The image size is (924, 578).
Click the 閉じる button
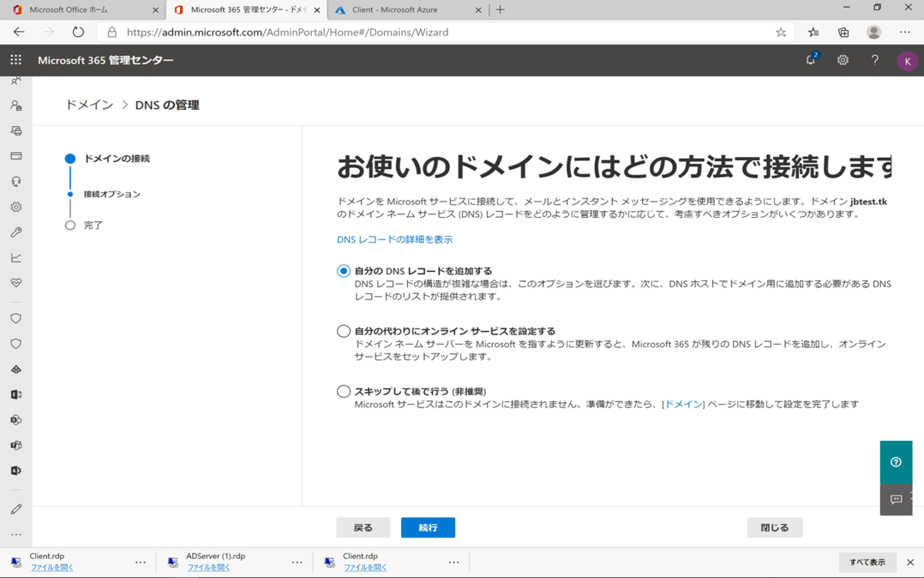[x=775, y=527]
